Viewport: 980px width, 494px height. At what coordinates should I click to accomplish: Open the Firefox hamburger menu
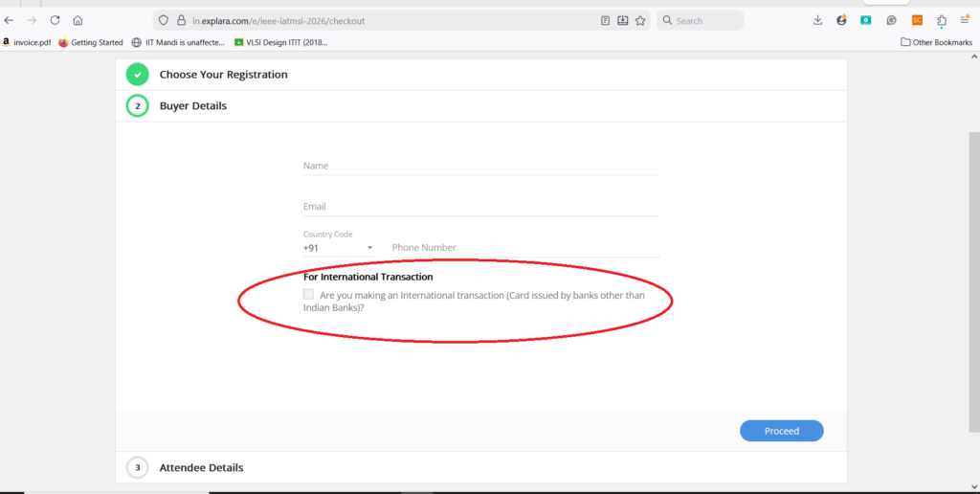tap(965, 20)
